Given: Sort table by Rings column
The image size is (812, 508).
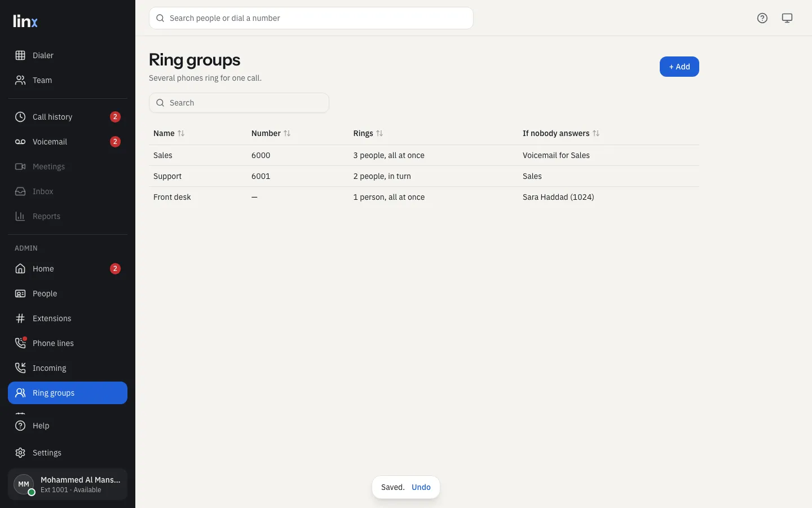Looking at the screenshot, I should click(x=368, y=133).
